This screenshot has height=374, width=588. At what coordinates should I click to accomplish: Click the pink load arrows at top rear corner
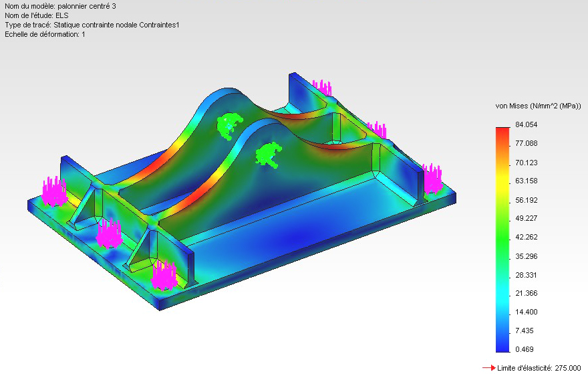pos(322,88)
